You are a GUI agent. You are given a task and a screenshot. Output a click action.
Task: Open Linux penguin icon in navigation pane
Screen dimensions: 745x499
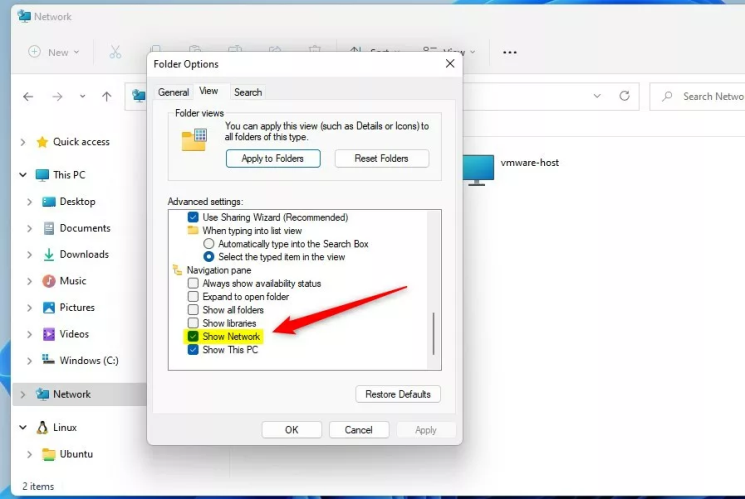[42, 427]
